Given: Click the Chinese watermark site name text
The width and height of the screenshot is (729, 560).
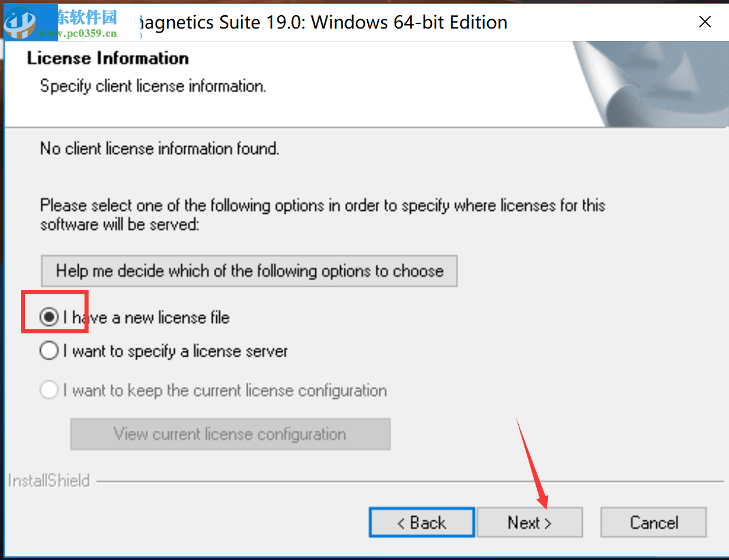Looking at the screenshot, I should (87, 17).
